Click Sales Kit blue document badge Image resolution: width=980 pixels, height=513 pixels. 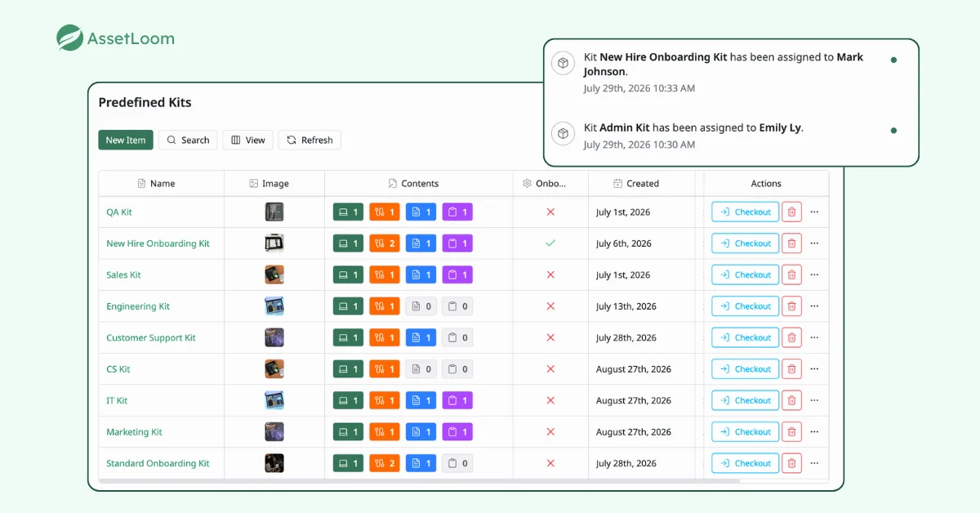click(421, 275)
